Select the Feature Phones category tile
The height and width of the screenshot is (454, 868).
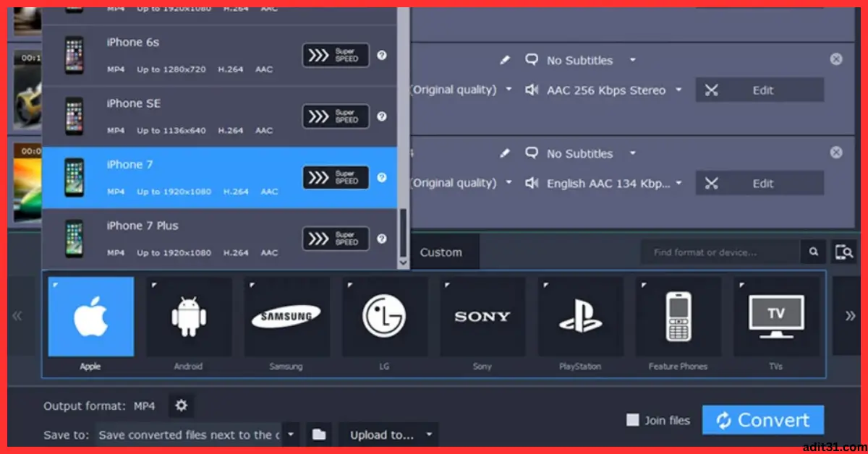(x=678, y=317)
